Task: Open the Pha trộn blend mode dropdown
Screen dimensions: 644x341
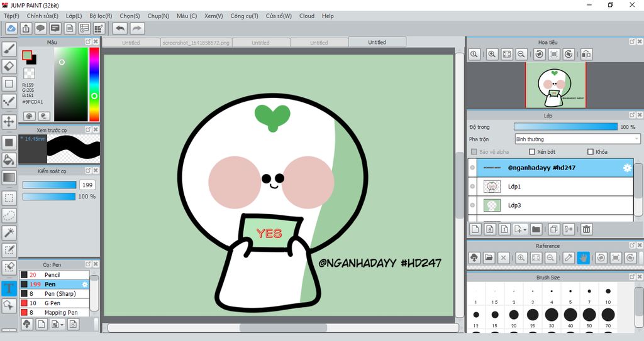Action: point(577,139)
